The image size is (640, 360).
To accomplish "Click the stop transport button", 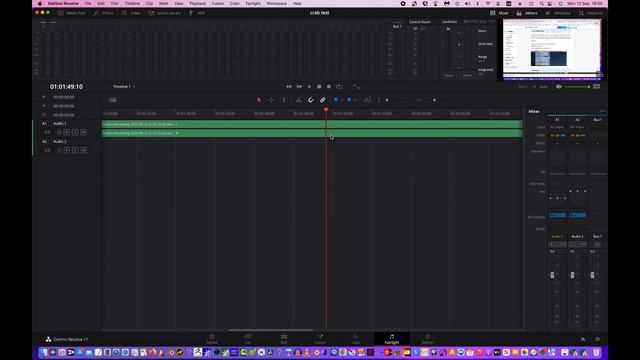I will tap(319, 87).
